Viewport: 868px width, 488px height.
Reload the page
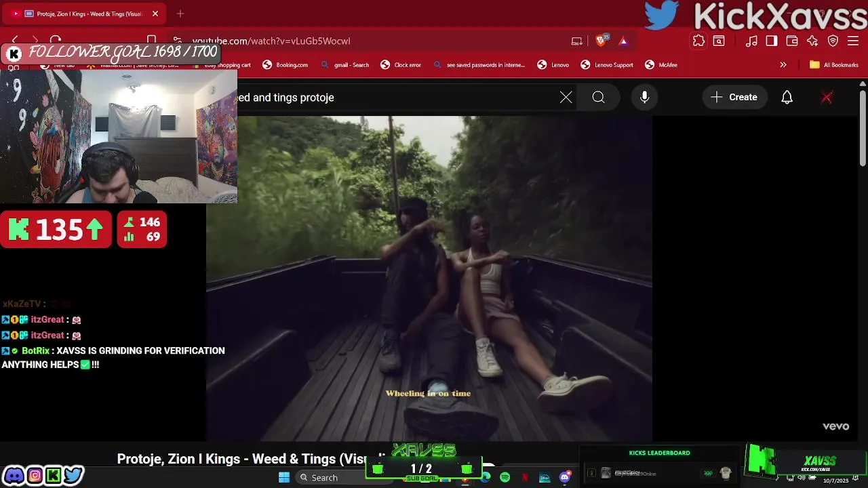56,40
